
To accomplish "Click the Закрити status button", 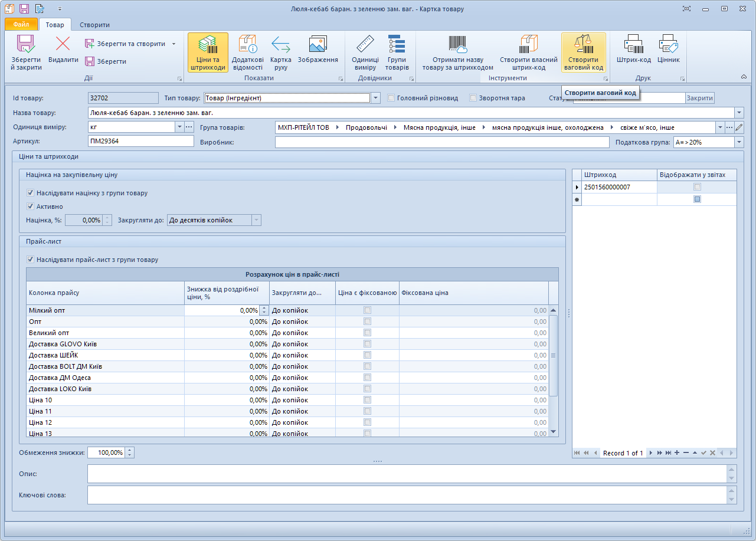I will click(x=699, y=98).
